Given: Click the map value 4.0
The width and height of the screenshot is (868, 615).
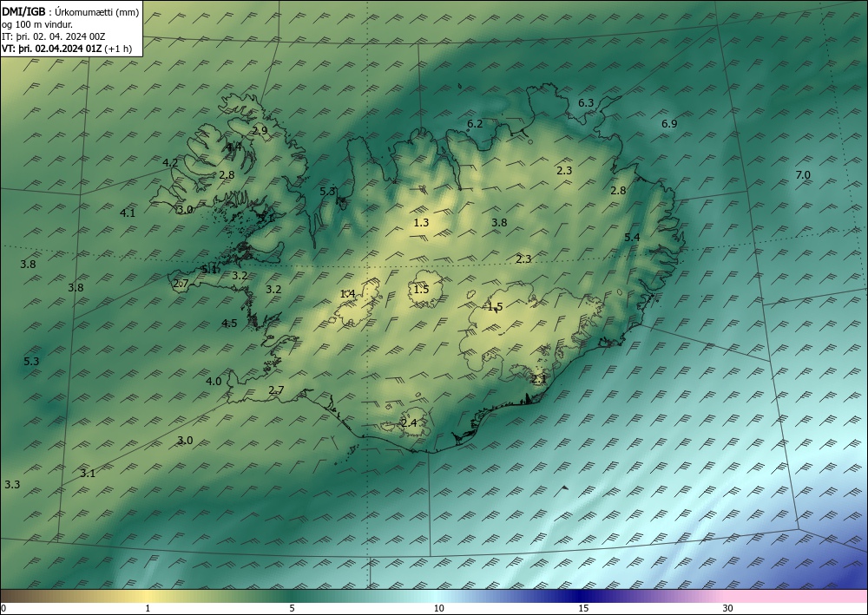Looking at the screenshot, I should [214, 381].
